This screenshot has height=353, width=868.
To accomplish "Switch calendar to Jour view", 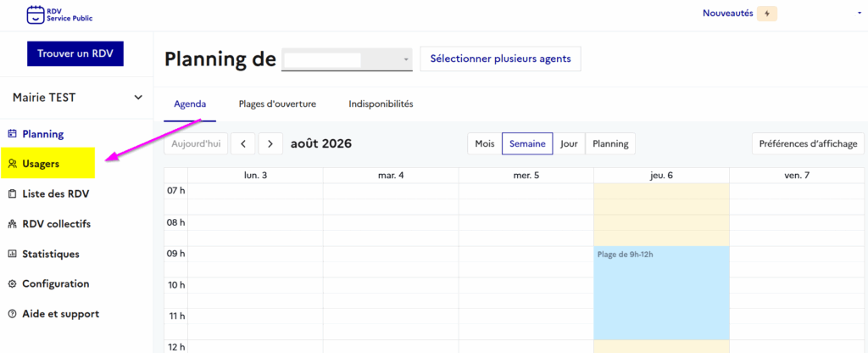I will click(x=569, y=143).
